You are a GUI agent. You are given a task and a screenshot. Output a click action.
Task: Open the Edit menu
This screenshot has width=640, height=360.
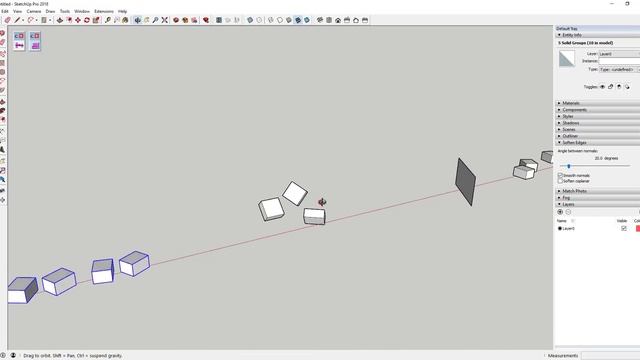pyautogui.click(x=4, y=11)
